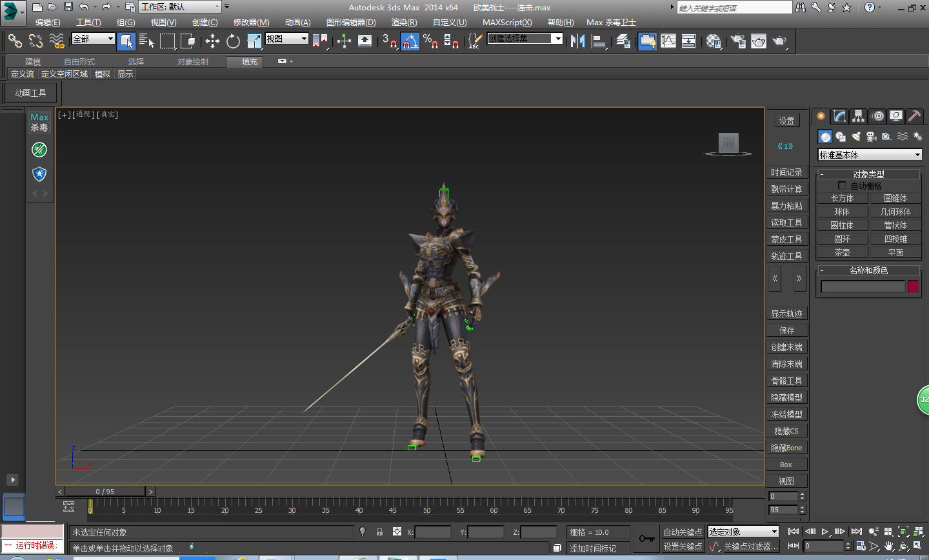Open the Curve Editor icon
The height and width of the screenshot is (560, 929).
pos(668,41)
